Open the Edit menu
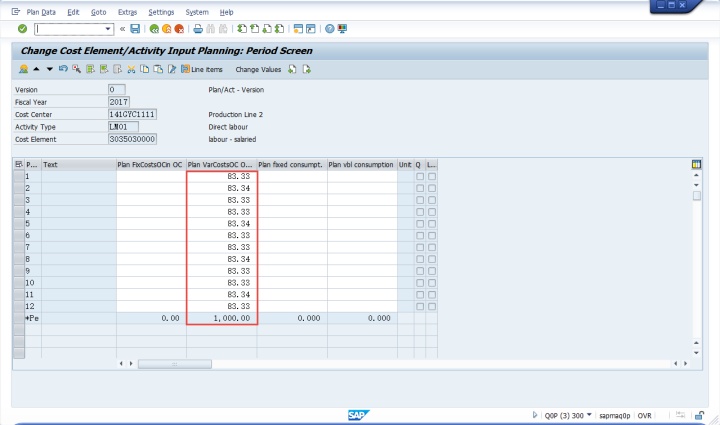The width and height of the screenshot is (720, 425). [x=73, y=12]
